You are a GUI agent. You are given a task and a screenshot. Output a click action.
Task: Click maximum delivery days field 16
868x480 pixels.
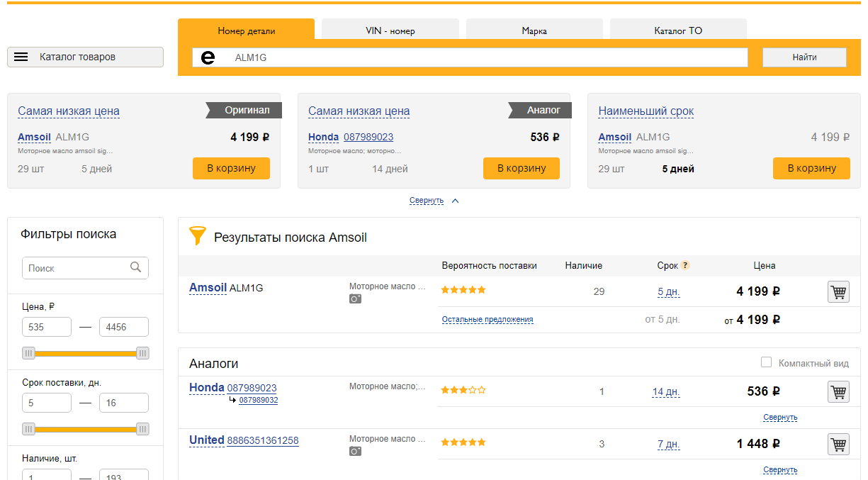[x=124, y=403]
